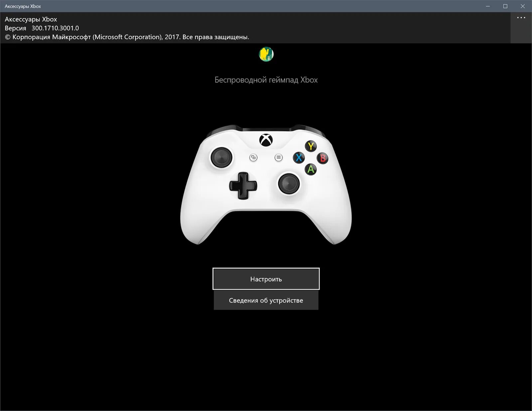Open Сведения об устройстве

[266, 300]
